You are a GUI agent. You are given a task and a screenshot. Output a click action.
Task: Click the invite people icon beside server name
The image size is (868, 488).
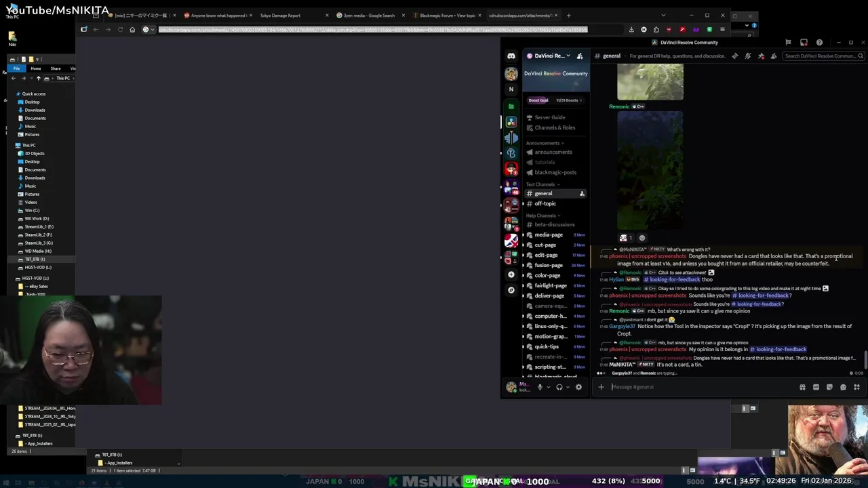tap(580, 56)
